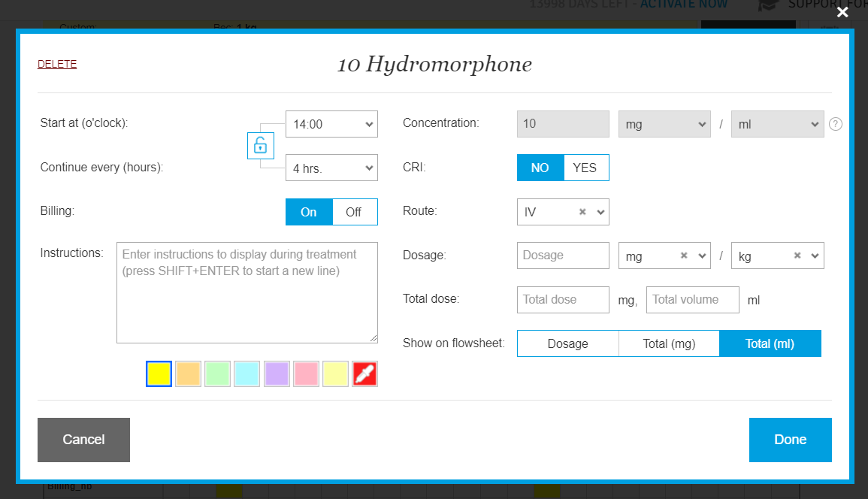
Task: Set CRI to YES
Action: (x=585, y=168)
